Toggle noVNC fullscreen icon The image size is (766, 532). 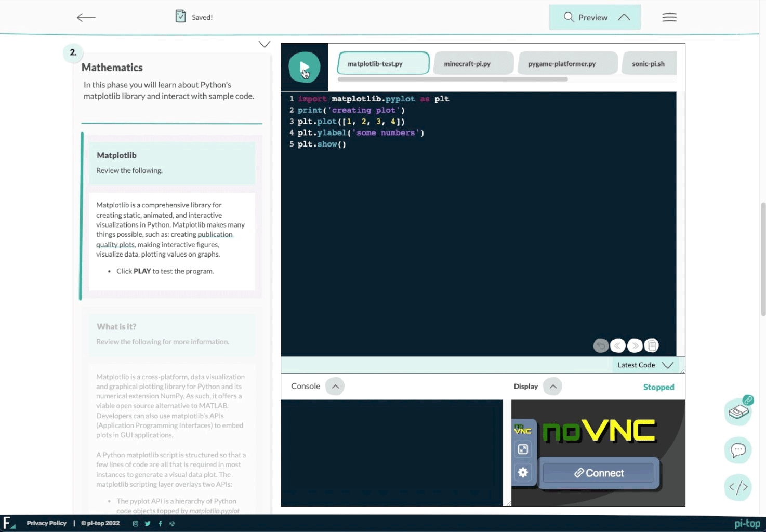523,449
